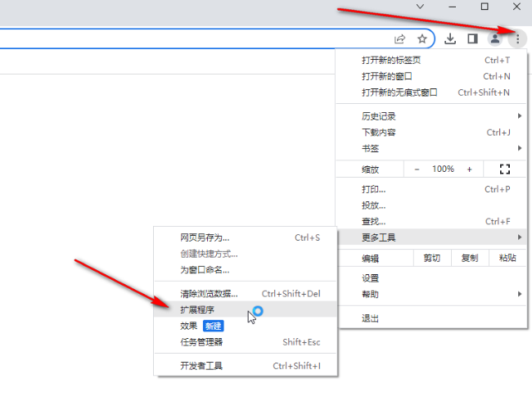Screen dimensions: 532x397
Task: Enter fullscreen via zoom row icon
Action: (504, 169)
